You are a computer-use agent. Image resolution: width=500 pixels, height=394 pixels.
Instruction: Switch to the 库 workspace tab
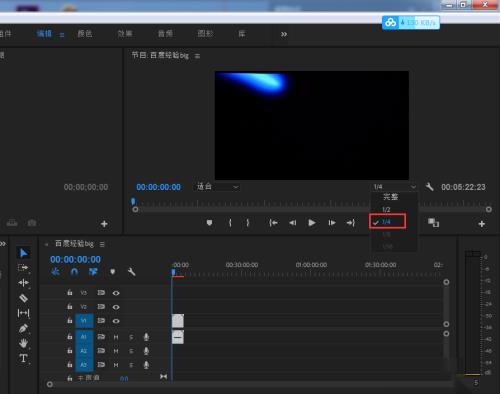[x=242, y=34]
